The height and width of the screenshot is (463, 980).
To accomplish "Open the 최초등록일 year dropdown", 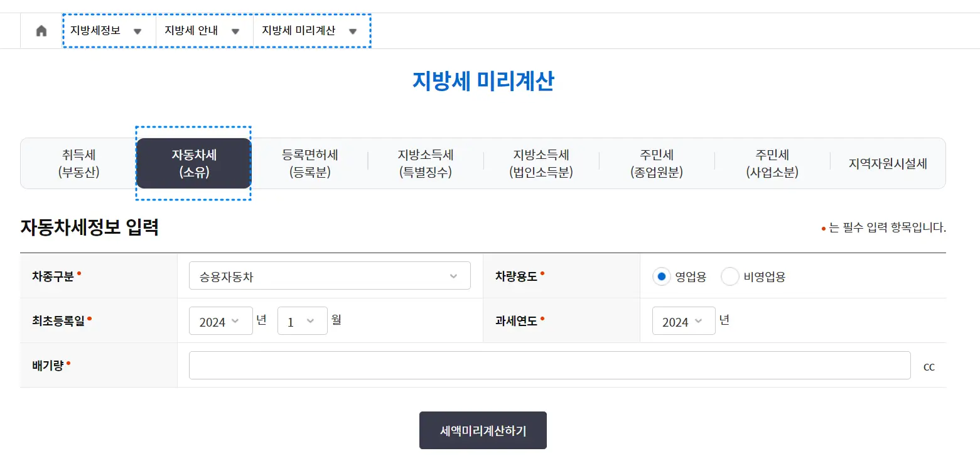I will click(220, 320).
